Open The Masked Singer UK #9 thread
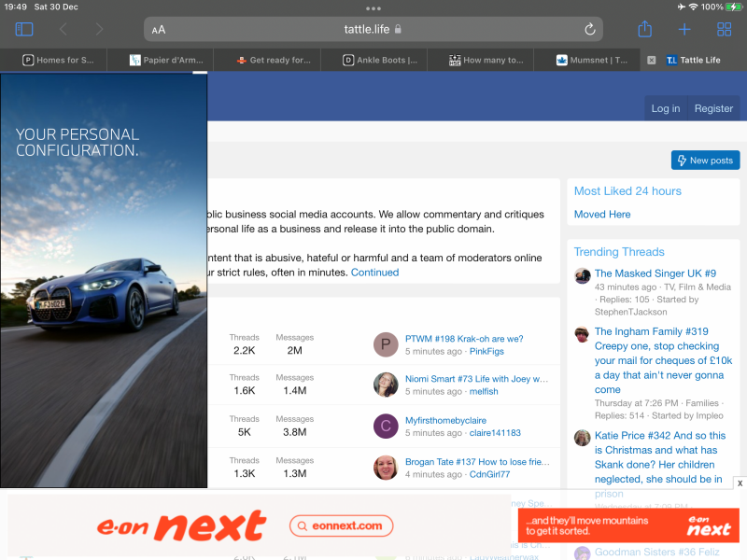The width and height of the screenshot is (747, 560). click(655, 273)
